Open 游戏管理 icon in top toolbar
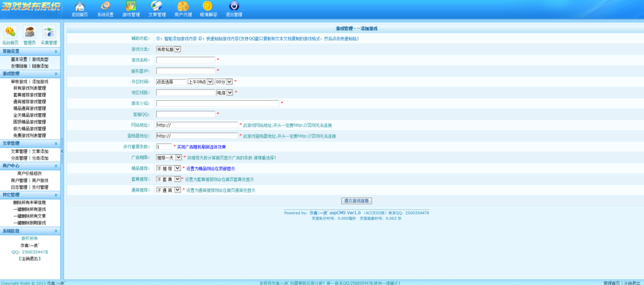 (x=131, y=8)
